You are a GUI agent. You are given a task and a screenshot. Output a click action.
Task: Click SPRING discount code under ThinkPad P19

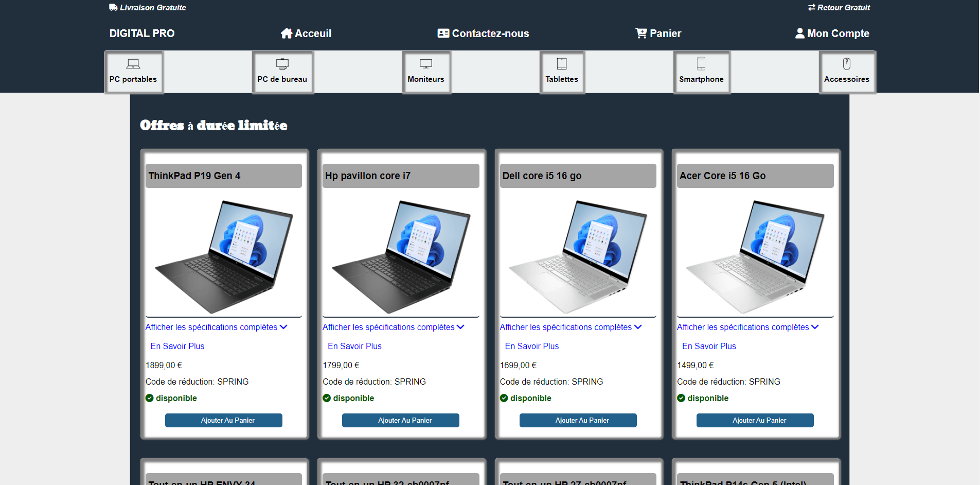click(x=233, y=382)
